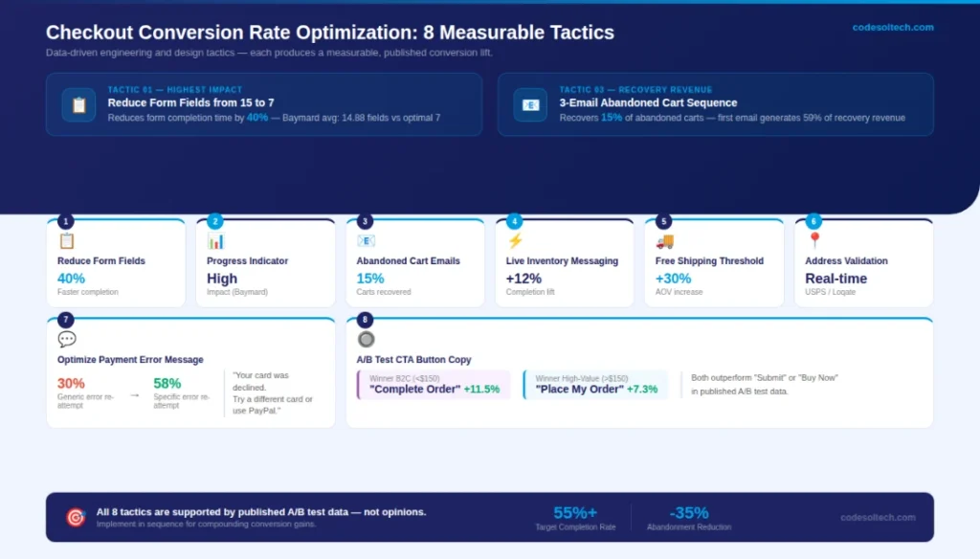Toggle the numbered badge 8 on A/B Test CTA card
980x559 pixels.
tap(364, 322)
